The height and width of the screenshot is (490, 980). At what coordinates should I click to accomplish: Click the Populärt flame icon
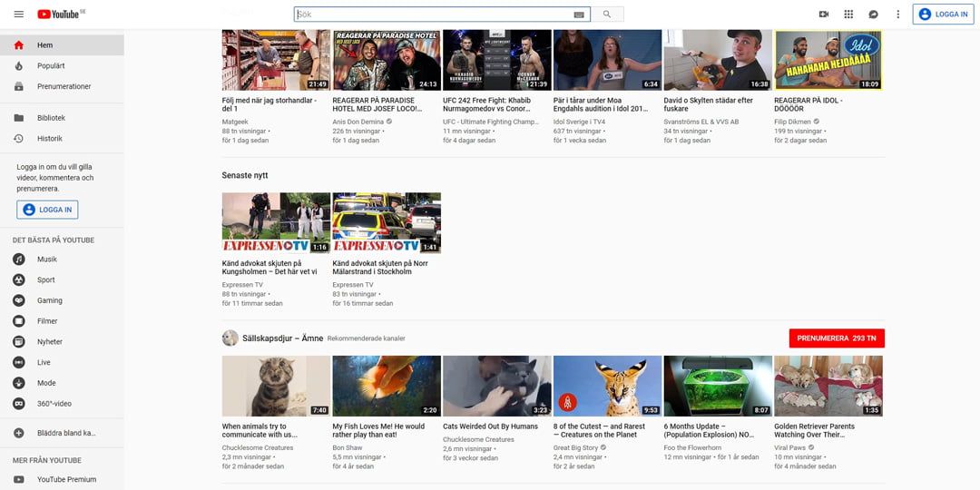point(19,65)
